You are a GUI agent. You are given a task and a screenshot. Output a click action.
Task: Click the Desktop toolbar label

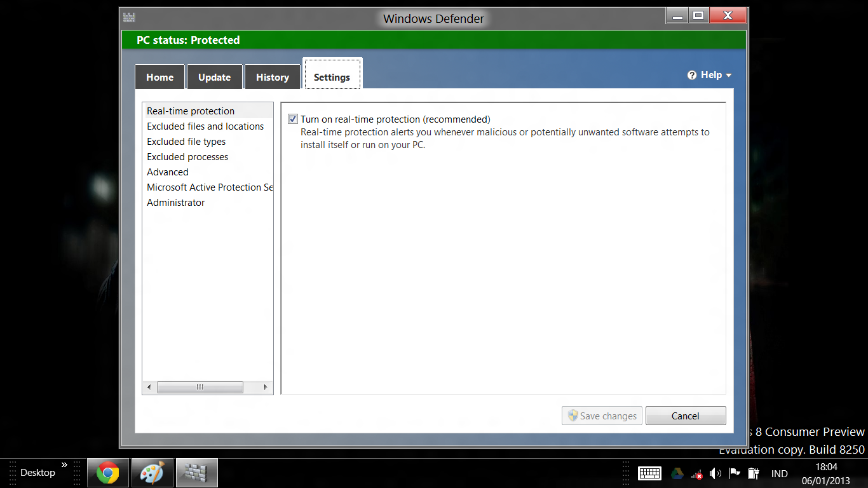(37, 473)
